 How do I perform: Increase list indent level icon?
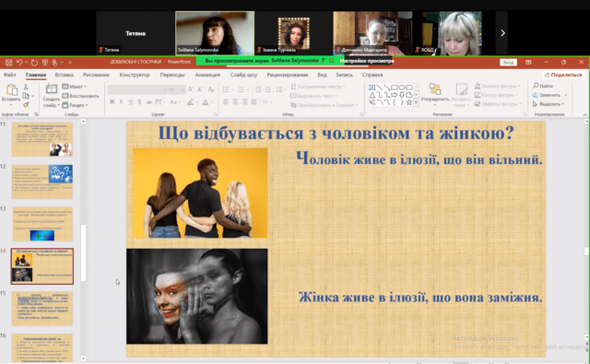tap(267, 89)
